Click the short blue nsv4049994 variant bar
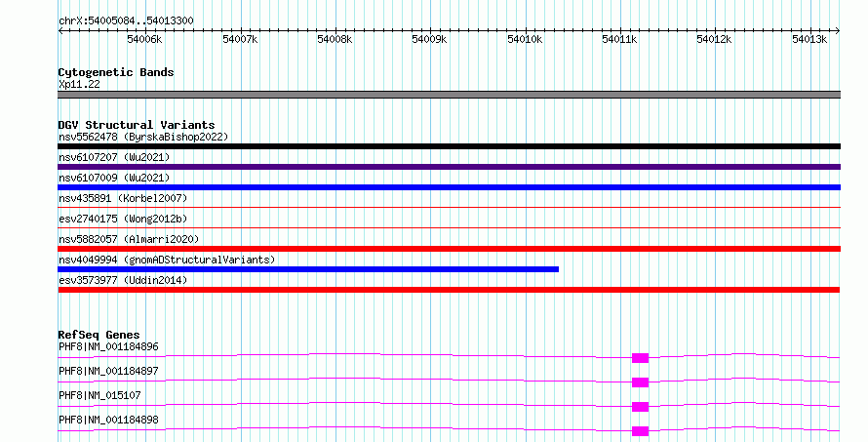 point(308,269)
